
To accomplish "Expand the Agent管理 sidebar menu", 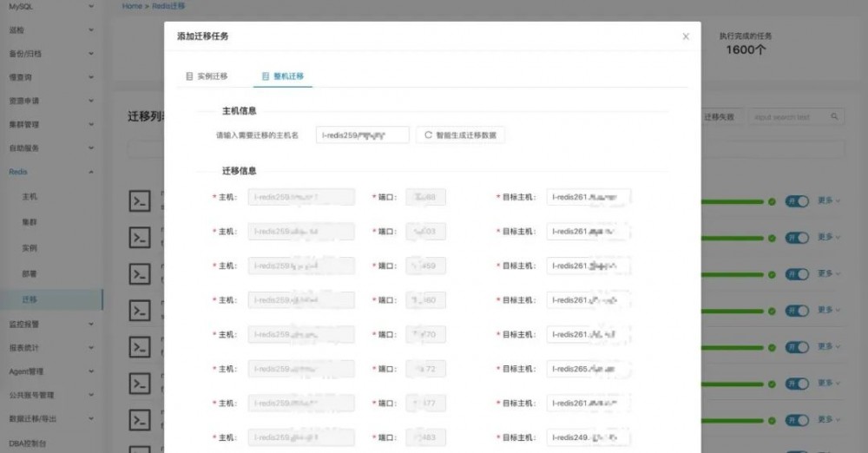I will [x=51, y=371].
